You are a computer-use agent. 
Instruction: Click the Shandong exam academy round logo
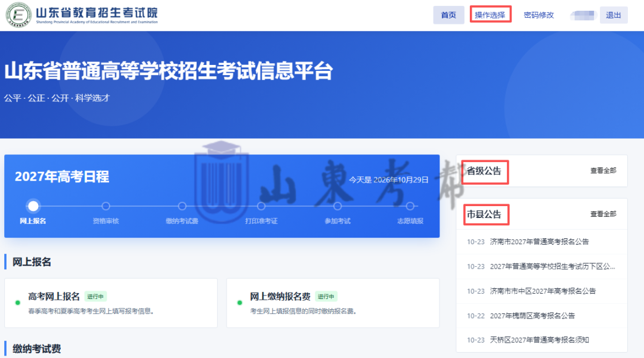tap(18, 15)
